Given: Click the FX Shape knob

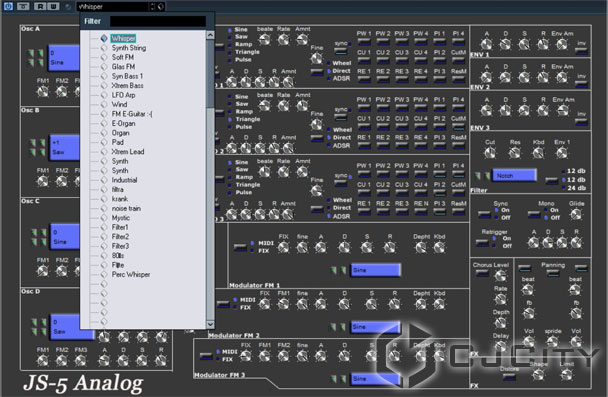Looking at the screenshot, I should (538, 374).
